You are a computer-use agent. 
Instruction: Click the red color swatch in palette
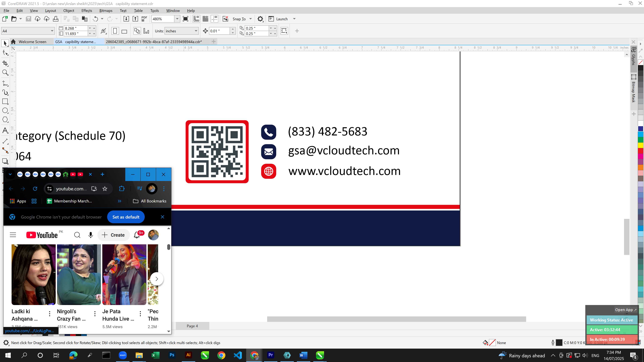641,151
